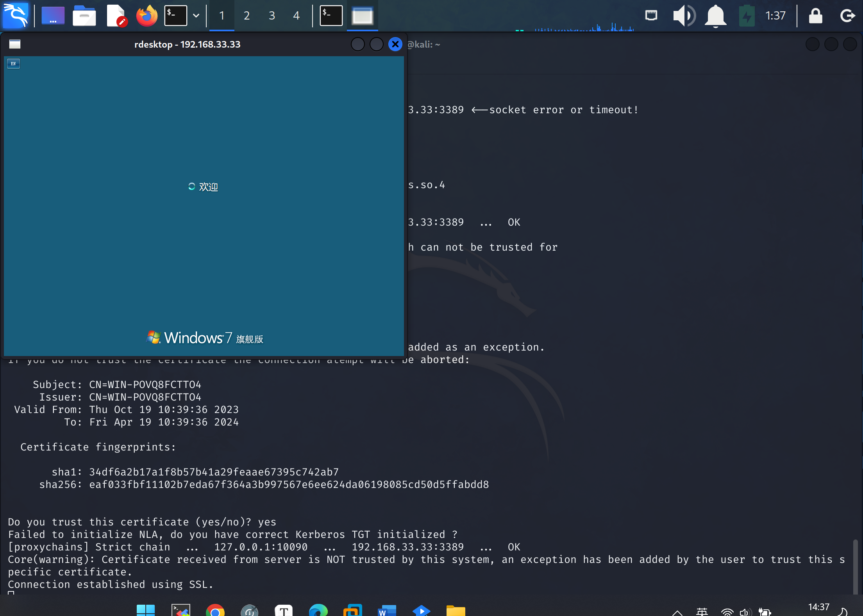
Task: Click the sha256 fingerprint value in terminal
Action: (289, 484)
